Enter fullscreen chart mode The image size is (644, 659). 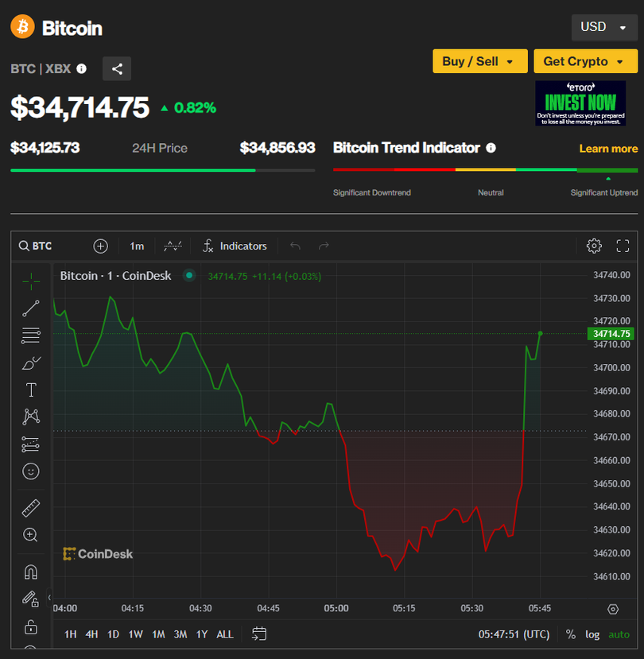pos(623,246)
